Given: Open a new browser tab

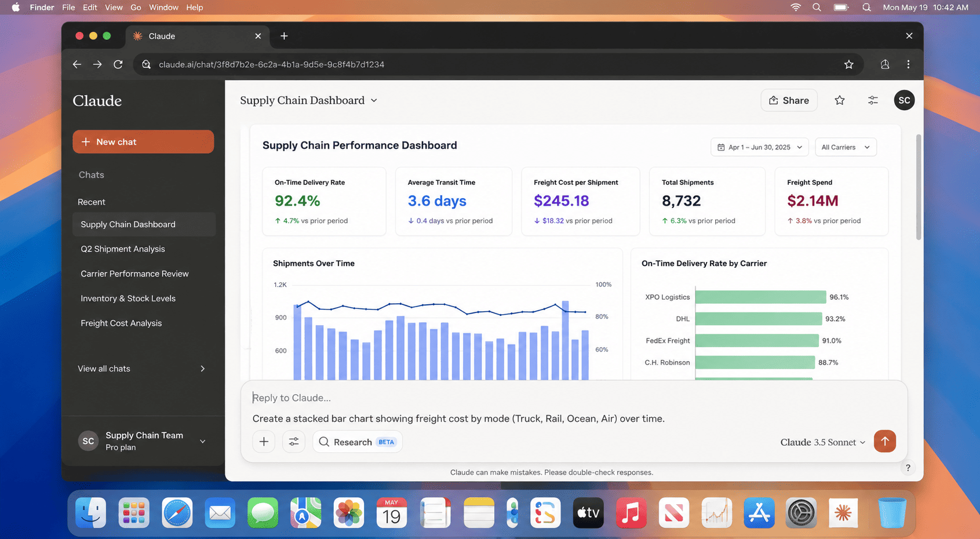Looking at the screenshot, I should pyautogui.click(x=284, y=36).
